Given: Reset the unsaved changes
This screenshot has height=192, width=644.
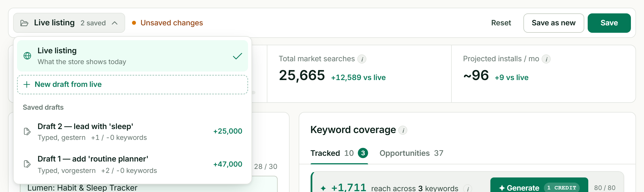Looking at the screenshot, I should (x=501, y=23).
